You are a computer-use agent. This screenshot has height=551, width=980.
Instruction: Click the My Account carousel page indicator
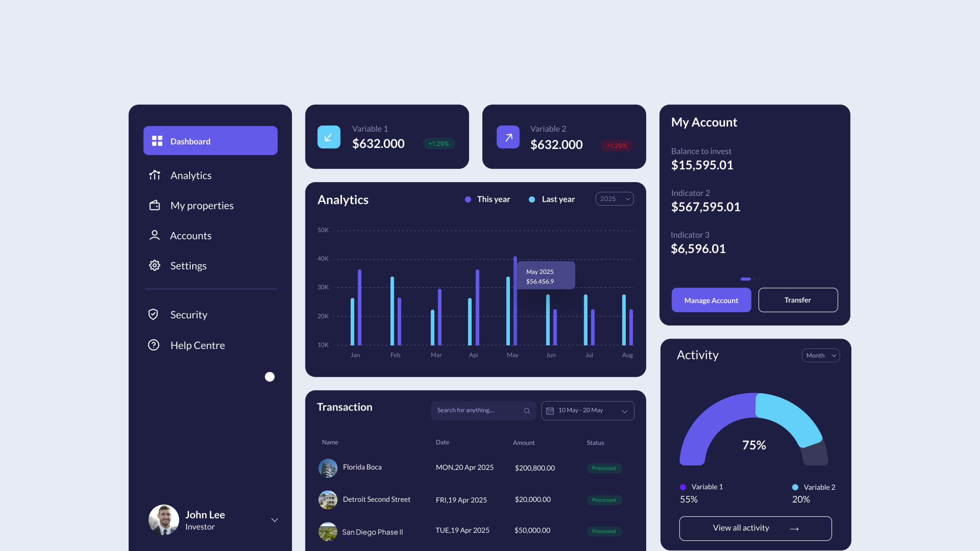point(746,279)
